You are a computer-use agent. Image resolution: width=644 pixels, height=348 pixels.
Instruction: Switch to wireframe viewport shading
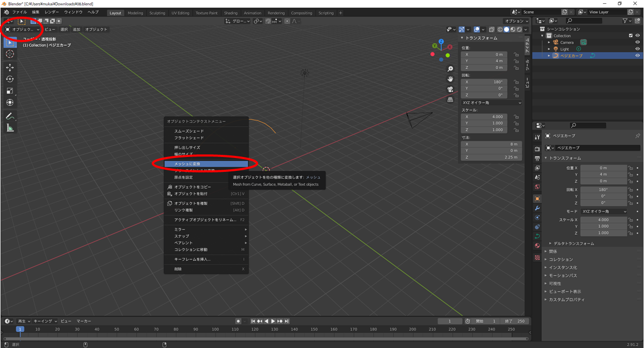pyautogui.click(x=500, y=30)
